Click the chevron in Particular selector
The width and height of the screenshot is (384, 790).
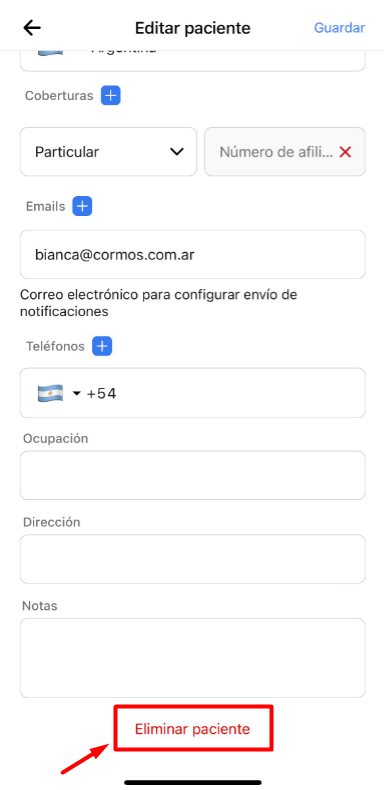(177, 152)
